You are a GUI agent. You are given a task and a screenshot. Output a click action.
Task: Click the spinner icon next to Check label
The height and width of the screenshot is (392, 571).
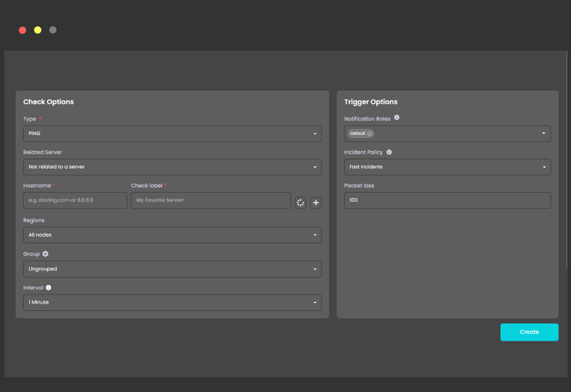(300, 203)
